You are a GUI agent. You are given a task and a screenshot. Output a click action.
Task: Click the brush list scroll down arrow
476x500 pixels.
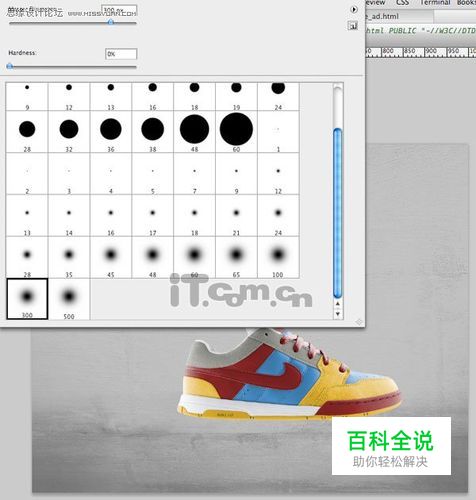click(x=338, y=314)
